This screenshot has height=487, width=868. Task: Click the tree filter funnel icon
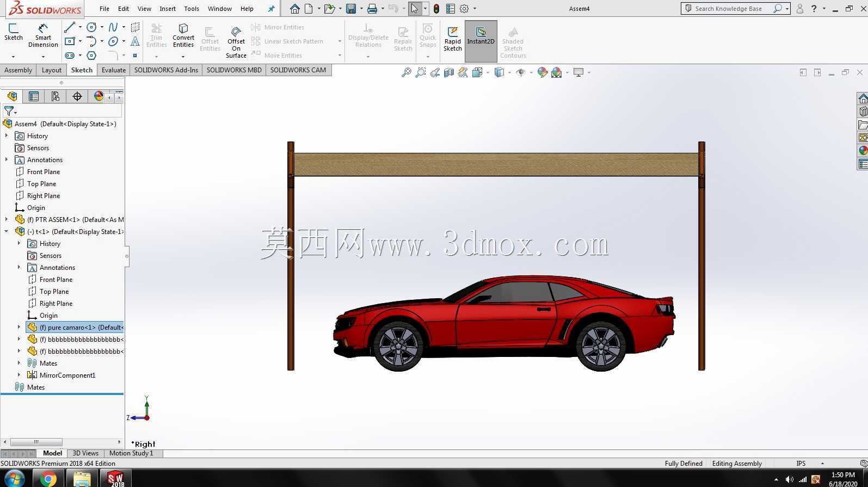click(x=9, y=111)
